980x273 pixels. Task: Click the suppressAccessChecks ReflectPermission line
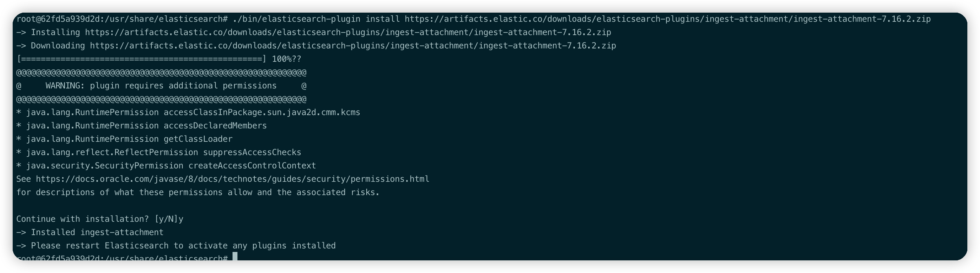159,153
